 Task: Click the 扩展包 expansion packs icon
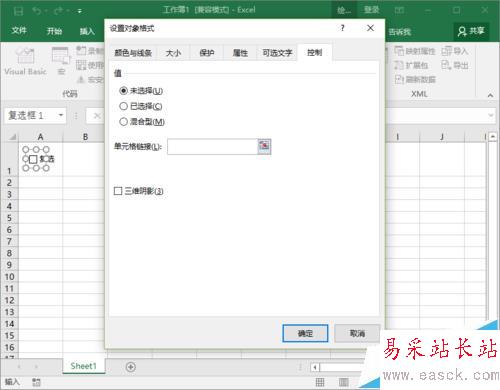(x=399, y=65)
